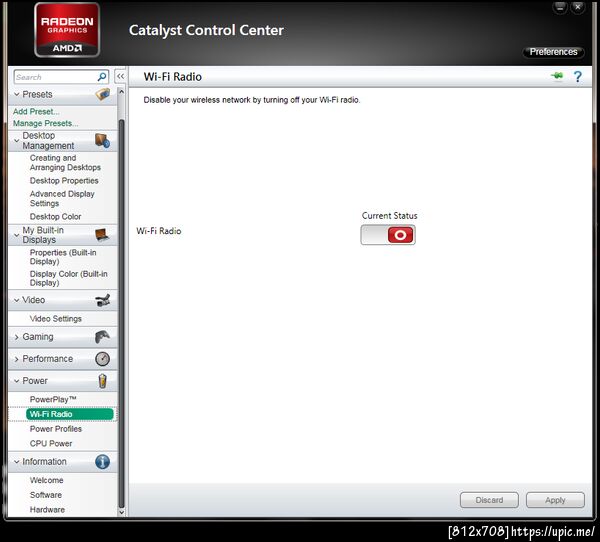
Task: Collapse the sidebar with double-arrow button
Action: pyautogui.click(x=120, y=76)
